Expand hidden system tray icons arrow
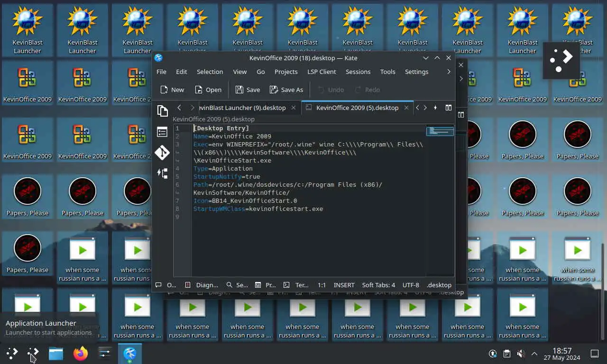 click(534, 354)
